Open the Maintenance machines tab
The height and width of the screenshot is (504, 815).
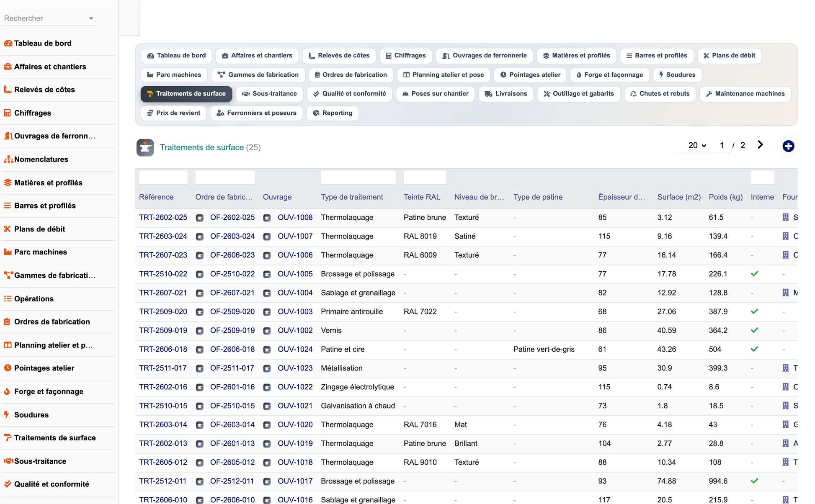(x=745, y=94)
